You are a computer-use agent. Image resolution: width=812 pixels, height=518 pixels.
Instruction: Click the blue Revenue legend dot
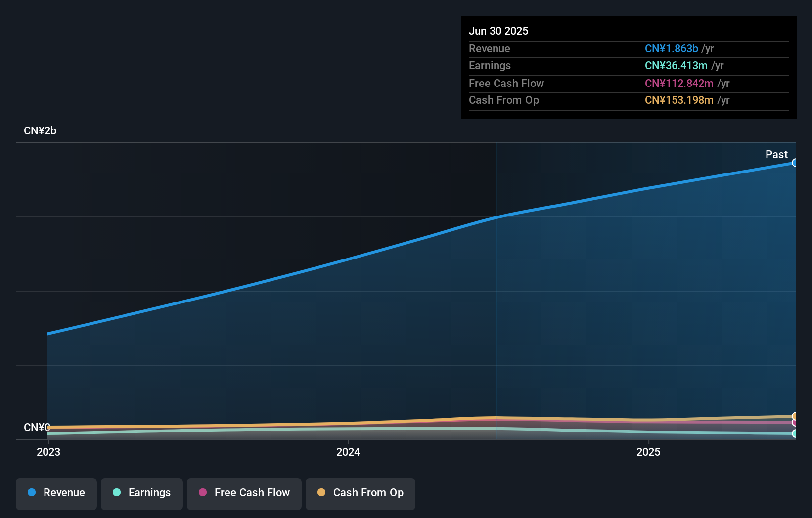point(32,493)
